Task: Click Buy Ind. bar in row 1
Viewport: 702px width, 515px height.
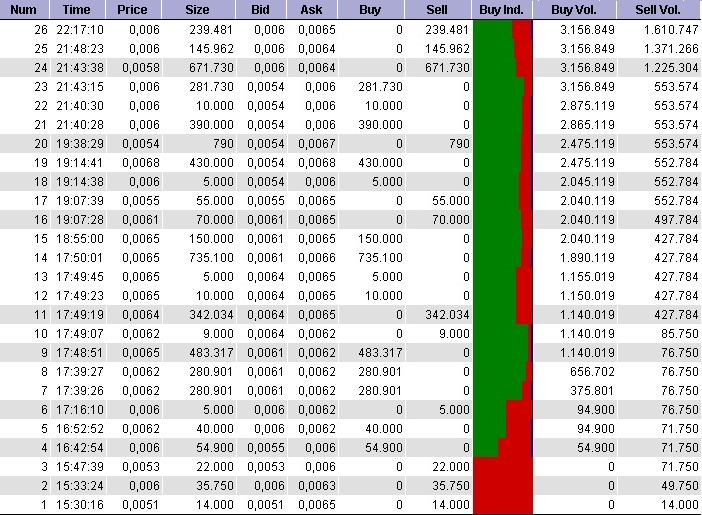Action: point(502,505)
